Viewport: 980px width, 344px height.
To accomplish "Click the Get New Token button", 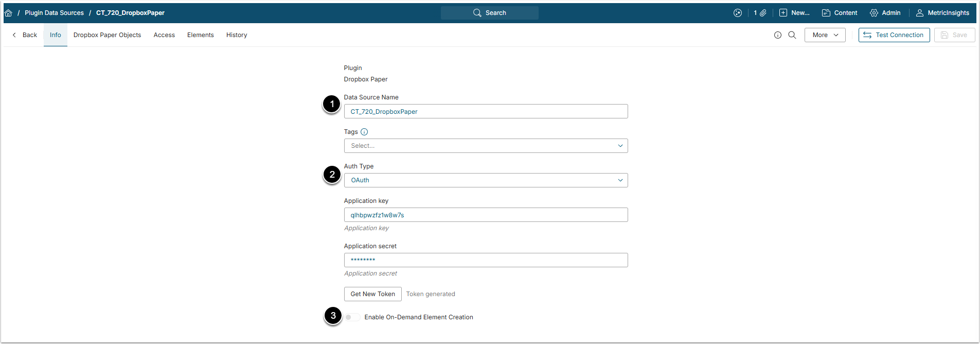I will [372, 294].
